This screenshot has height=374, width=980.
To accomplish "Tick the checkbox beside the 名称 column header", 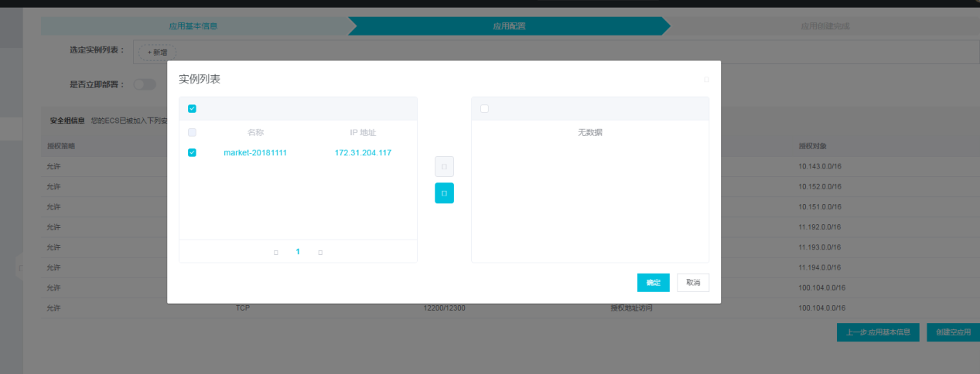I will (192, 132).
